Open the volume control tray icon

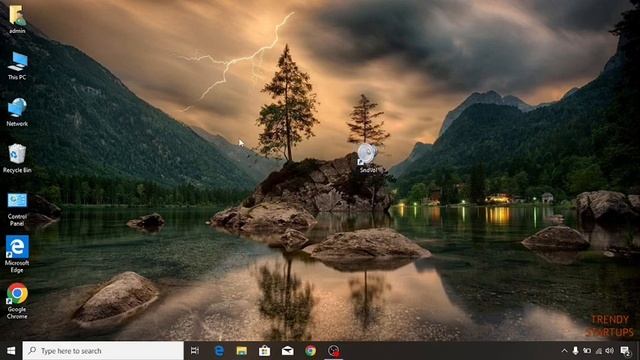tap(609, 351)
